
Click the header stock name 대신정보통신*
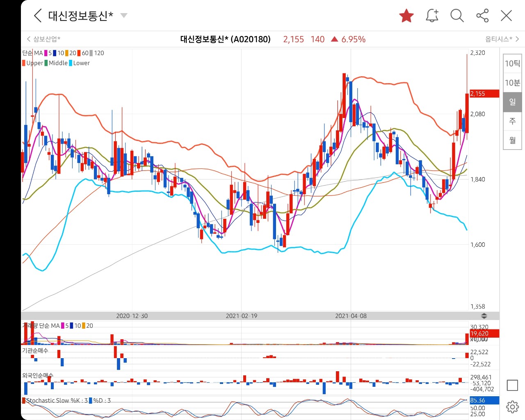coord(80,16)
